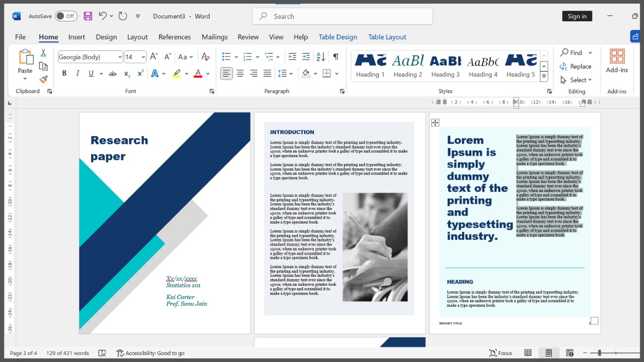This screenshot has width=644, height=362.
Task: Click the Sort A-Z icon
Action: point(321,57)
